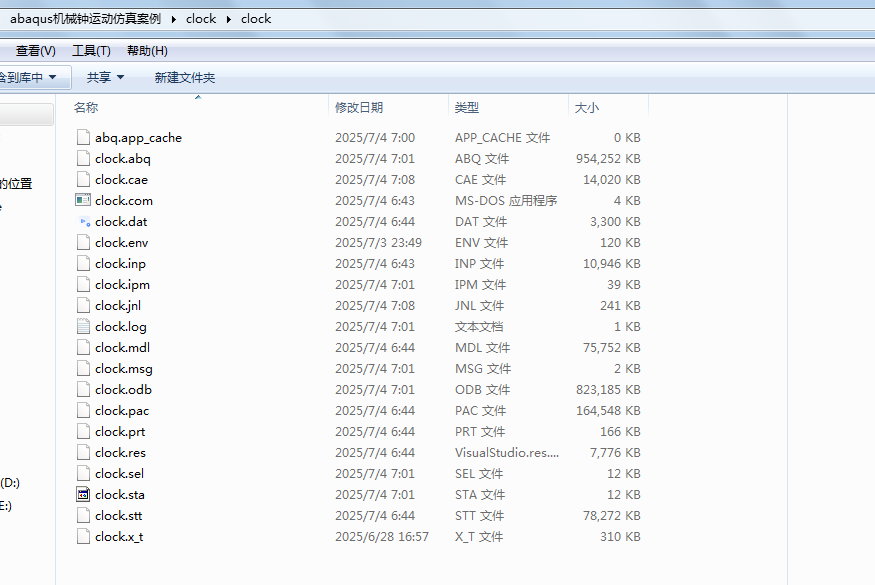
Task: Open the 帮助(H) menu
Action: click(x=147, y=51)
